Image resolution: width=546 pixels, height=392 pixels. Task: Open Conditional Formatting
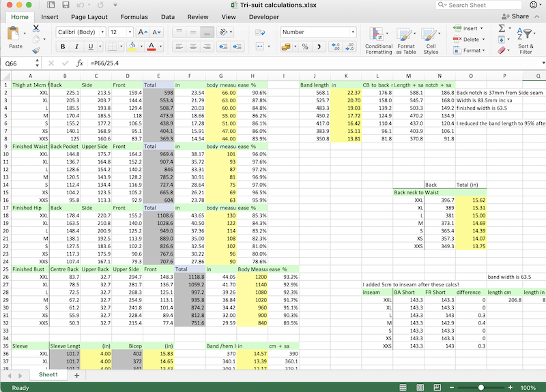coord(379,41)
